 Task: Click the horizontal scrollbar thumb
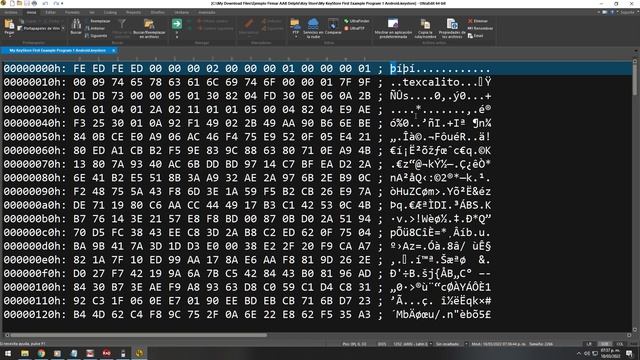coord(139,335)
